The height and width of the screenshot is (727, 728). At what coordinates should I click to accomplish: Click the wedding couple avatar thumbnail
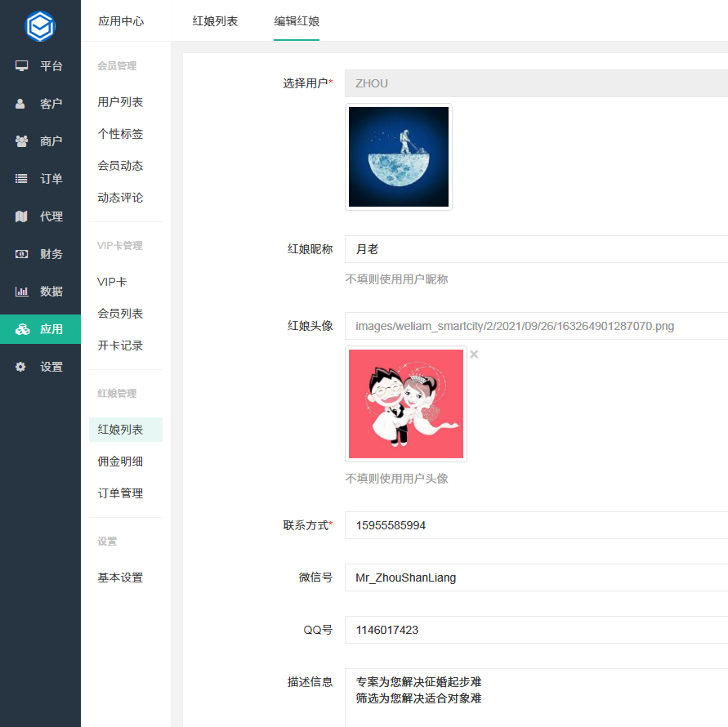coord(406,404)
